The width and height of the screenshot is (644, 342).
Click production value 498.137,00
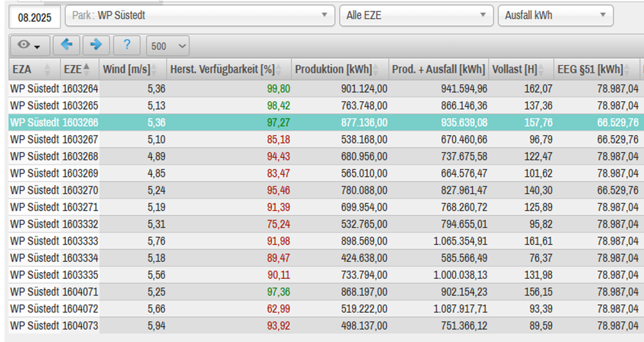(x=364, y=326)
